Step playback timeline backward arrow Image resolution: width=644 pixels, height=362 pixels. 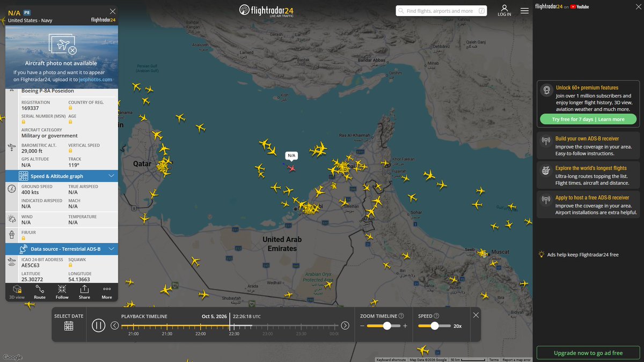[114, 326]
